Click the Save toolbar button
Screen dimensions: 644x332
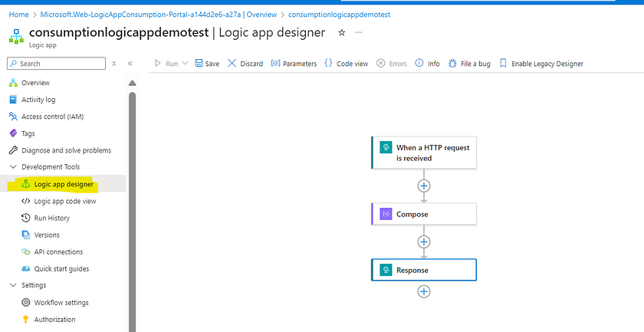(x=207, y=64)
